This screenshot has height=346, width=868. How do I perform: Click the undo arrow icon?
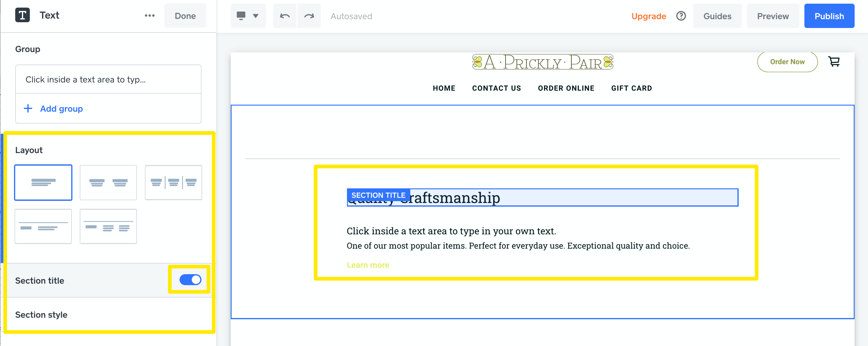tap(285, 16)
